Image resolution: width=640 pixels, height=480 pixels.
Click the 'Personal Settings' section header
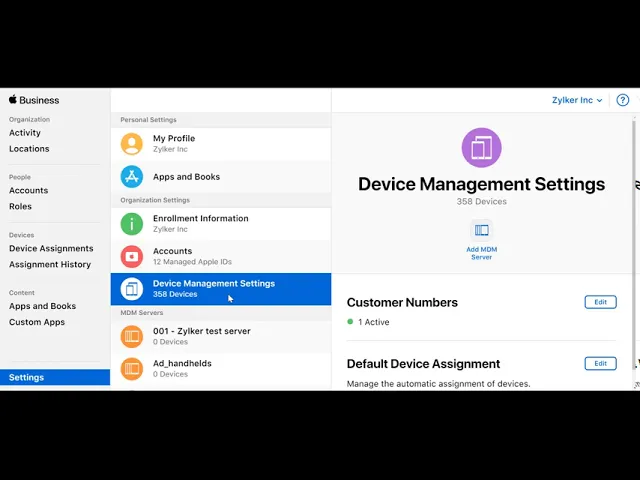pos(149,120)
